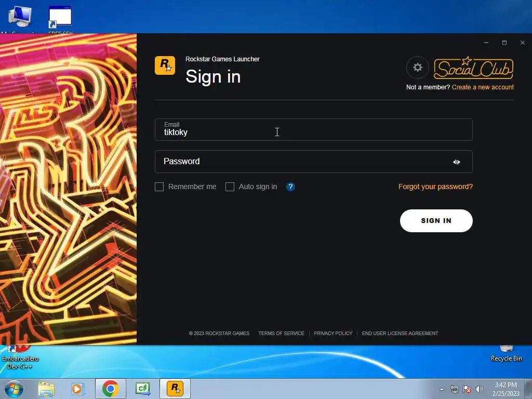Click the Rockstar Launcher taskbar icon
Image resolution: width=532 pixels, height=399 pixels.
(175, 389)
